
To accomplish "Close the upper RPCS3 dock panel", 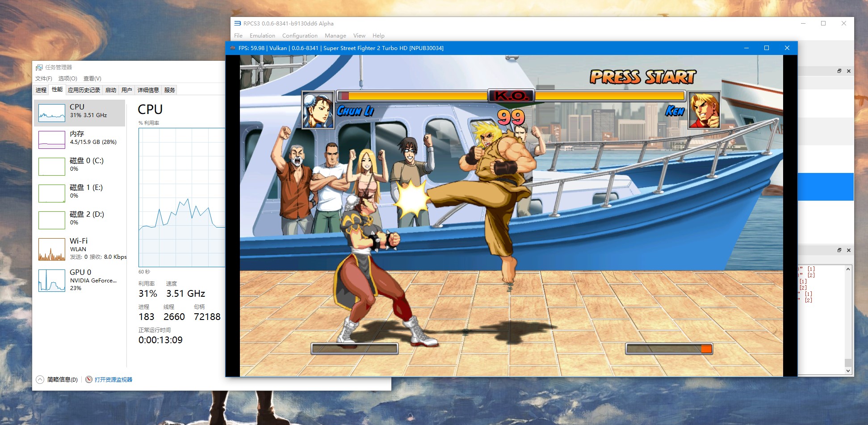I will 849,71.
